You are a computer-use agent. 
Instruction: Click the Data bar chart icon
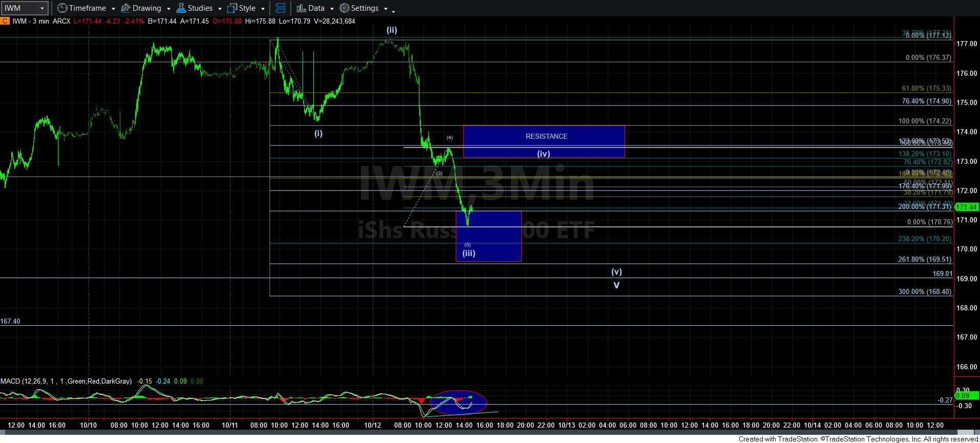pos(301,8)
